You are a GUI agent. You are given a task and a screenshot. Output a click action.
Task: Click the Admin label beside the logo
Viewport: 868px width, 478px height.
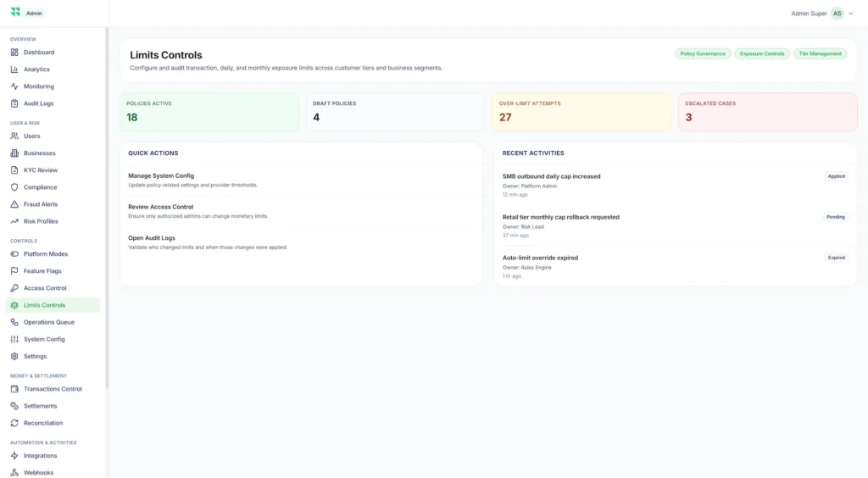tap(34, 14)
